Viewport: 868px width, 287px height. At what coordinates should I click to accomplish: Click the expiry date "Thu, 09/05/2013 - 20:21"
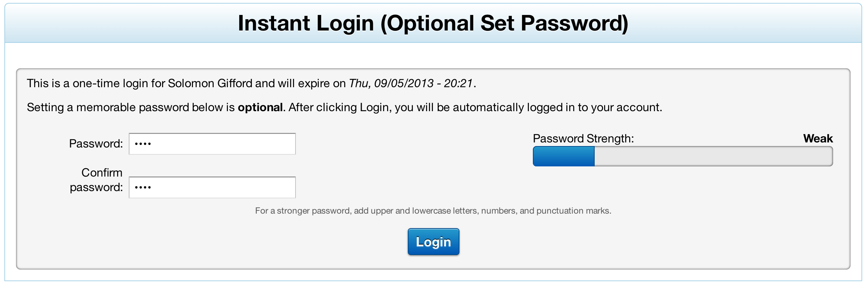click(411, 84)
